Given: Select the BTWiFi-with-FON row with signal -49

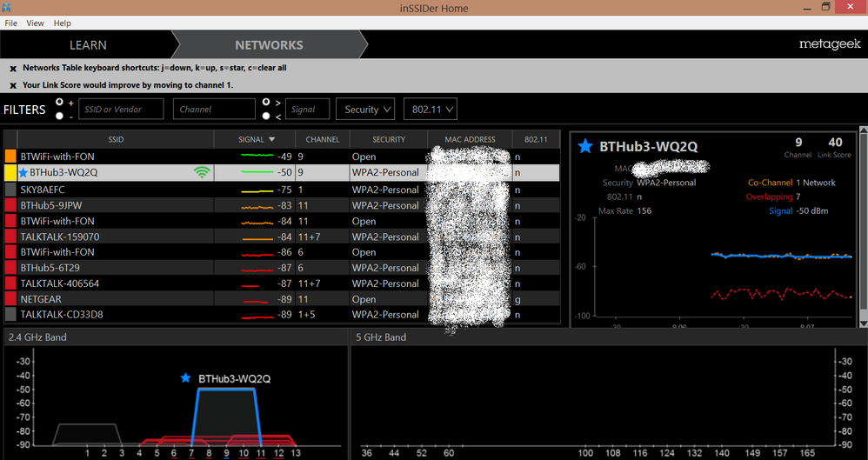Looking at the screenshot, I should 282,157.
